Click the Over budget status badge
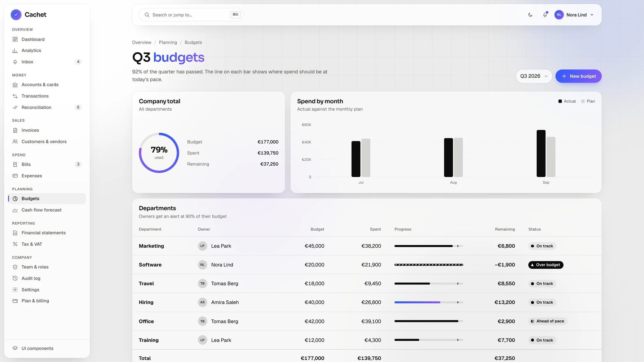Viewport: 644px width, 362px height. point(546,265)
